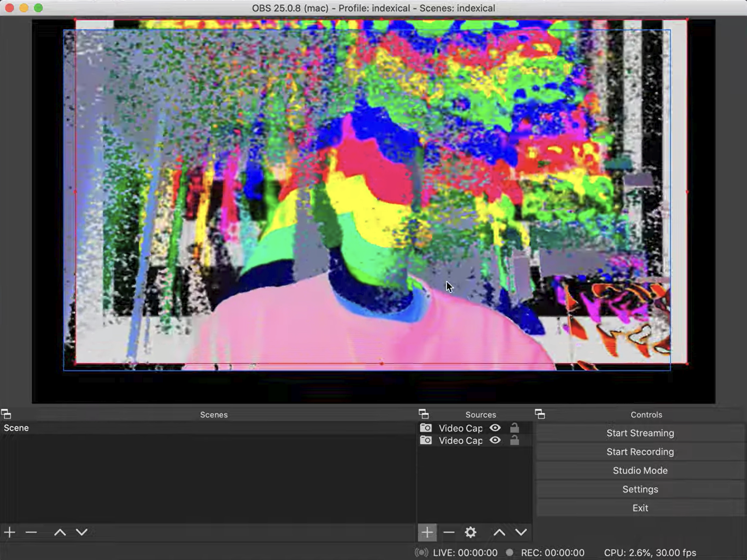Remove the selected scene with minus icon

[x=31, y=532]
